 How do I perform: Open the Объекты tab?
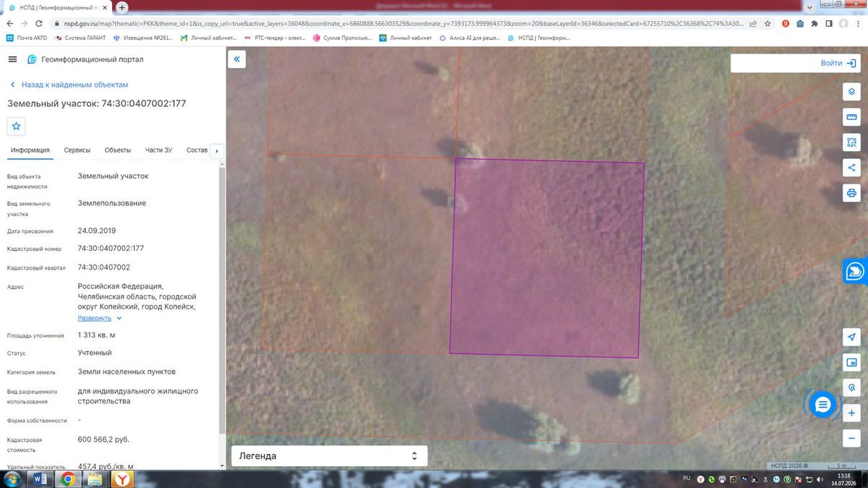[x=118, y=150]
